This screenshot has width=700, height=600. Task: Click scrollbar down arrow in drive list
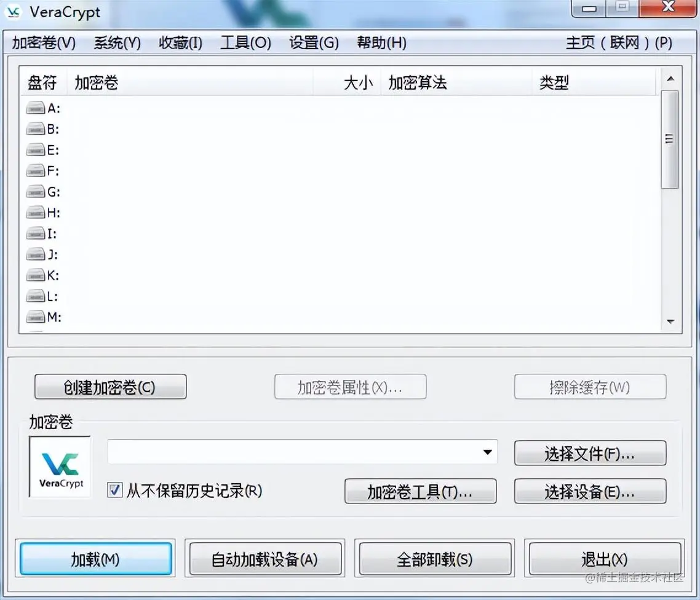670,322
